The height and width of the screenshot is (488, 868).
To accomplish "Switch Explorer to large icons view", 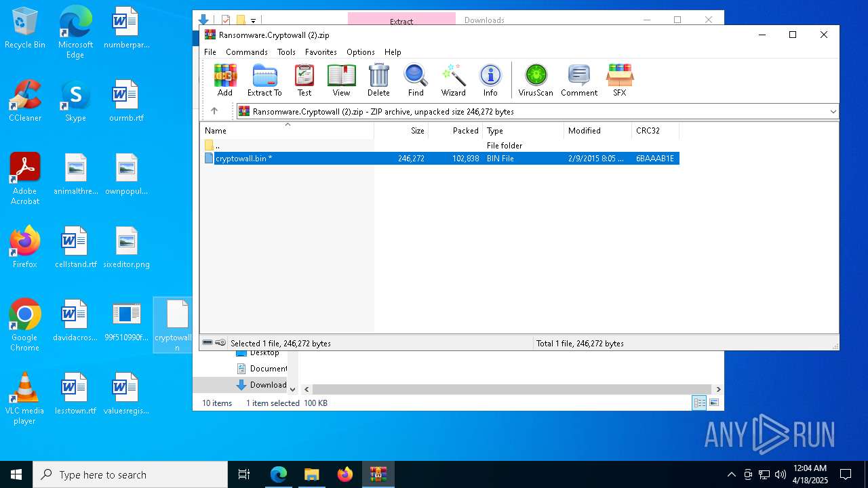I will (713, 403).
